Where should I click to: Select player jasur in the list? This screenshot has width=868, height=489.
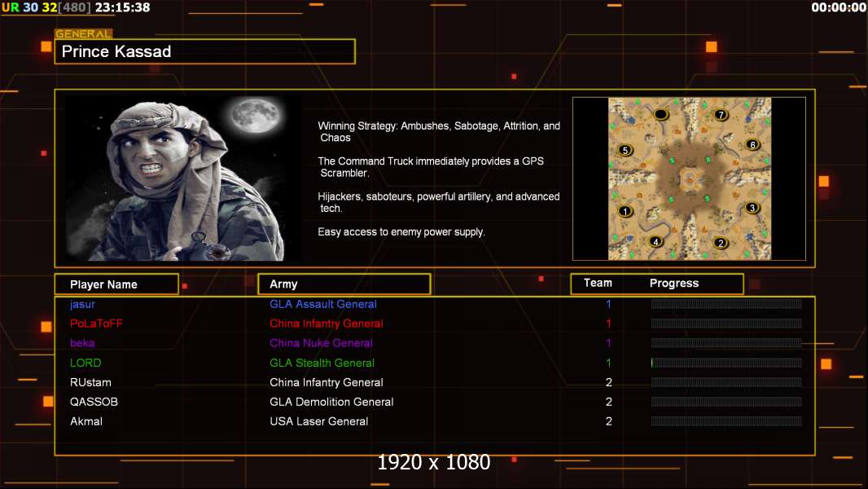click(x=82, y=304)
